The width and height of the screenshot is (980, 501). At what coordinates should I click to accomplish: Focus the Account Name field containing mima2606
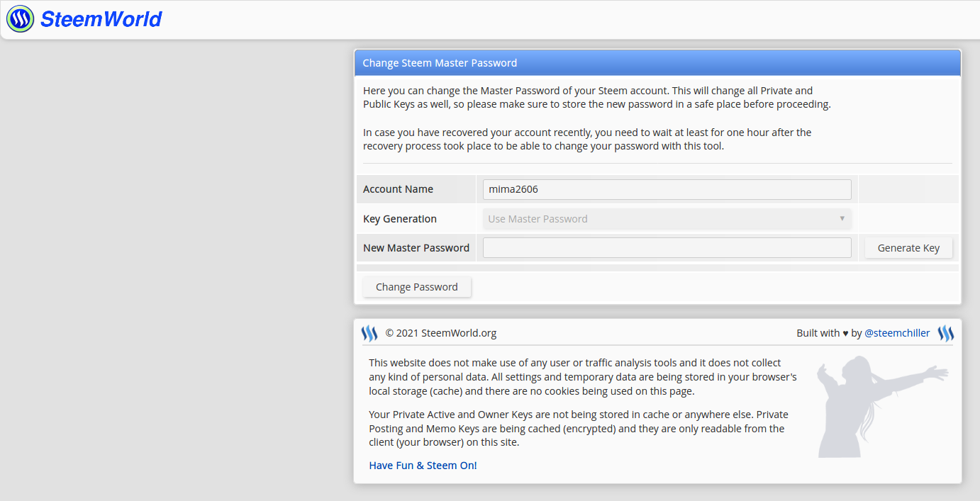click(x=667, y=189)
